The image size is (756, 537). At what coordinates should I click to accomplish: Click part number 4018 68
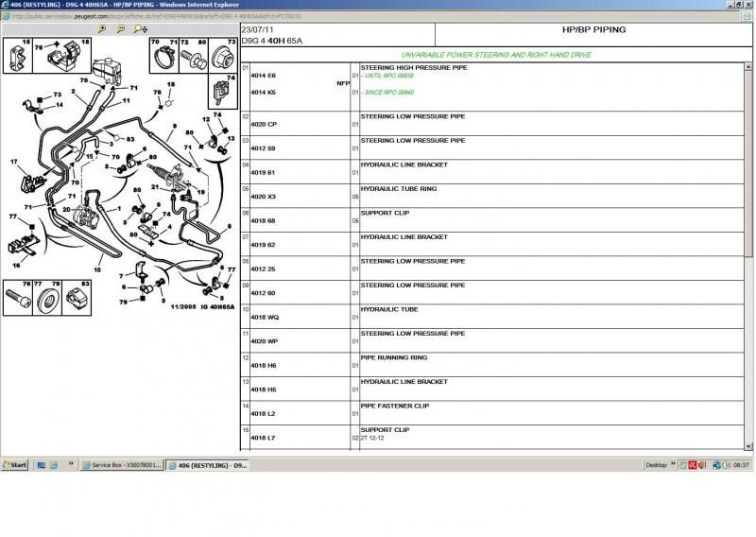[263, 220]
